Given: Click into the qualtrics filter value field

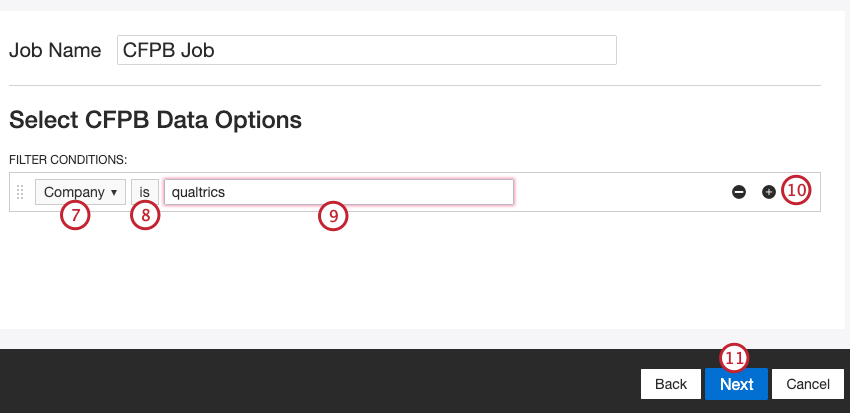Looking at the screenshot, I should (x=338, y=192).
